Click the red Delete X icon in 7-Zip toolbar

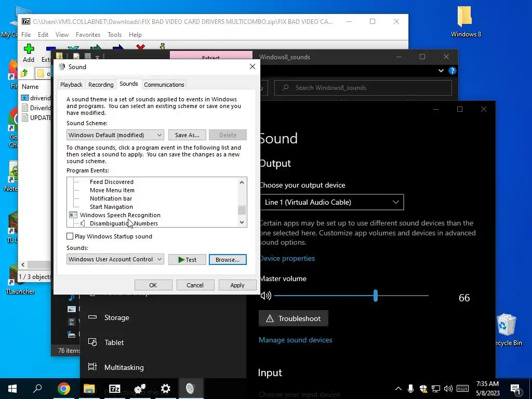[140, 47]
